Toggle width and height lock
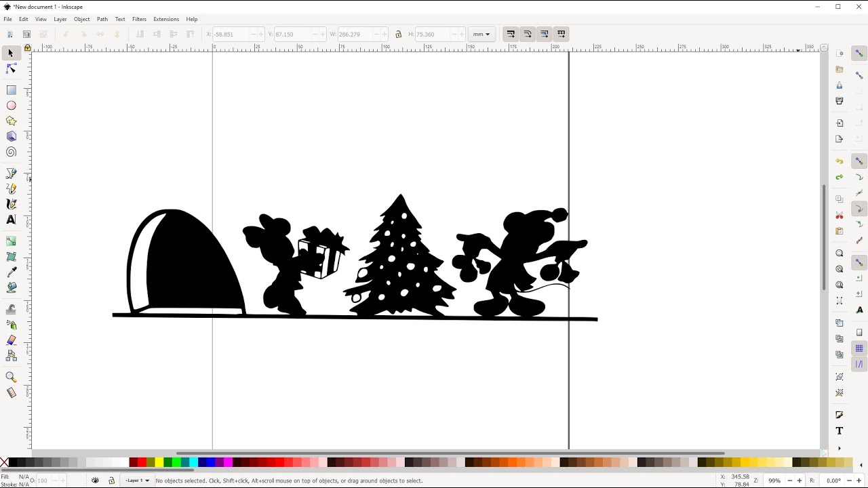The image size is (868, 488). pyautogui.click(x=399, y=34)
